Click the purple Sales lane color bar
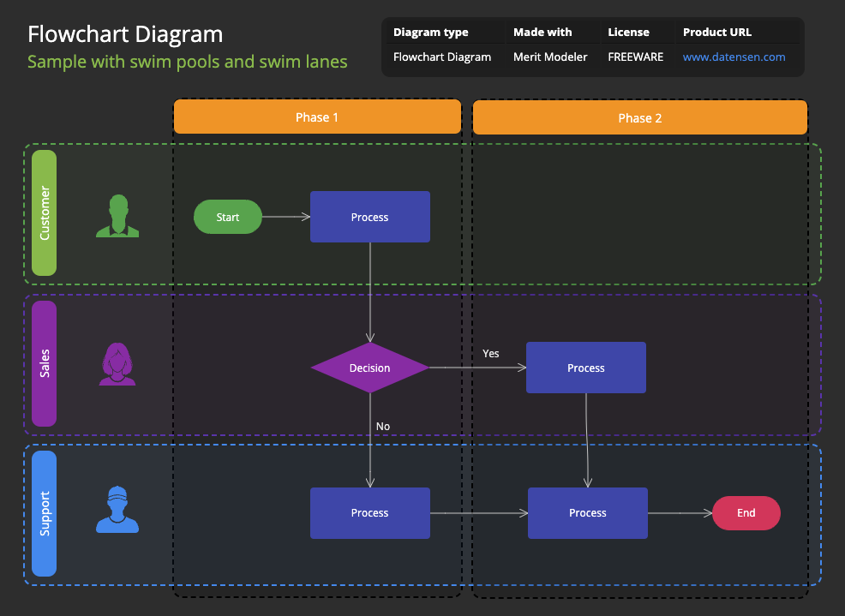Screen dimensions: 845x616 click(44, 363)
